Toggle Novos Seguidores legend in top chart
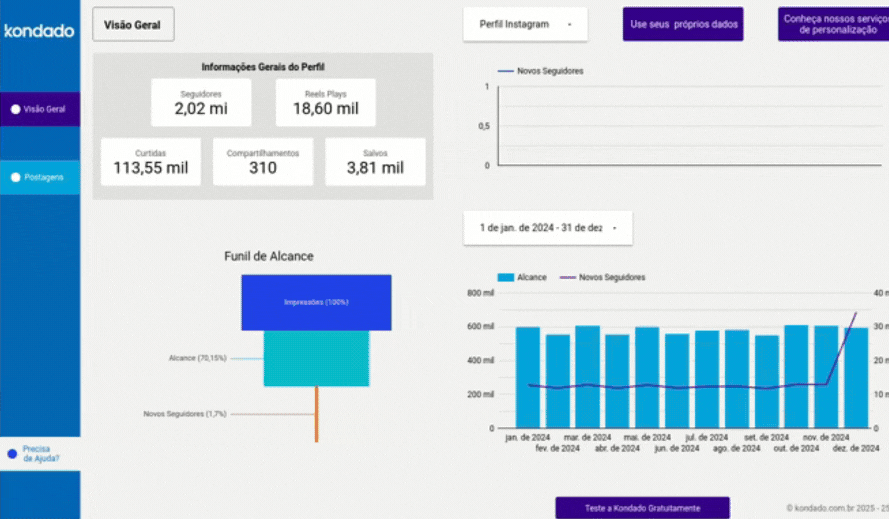 point(541,71)
